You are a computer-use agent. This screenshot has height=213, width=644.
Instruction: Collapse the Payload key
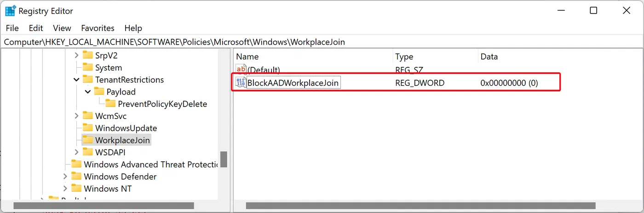tap(88, 92)
